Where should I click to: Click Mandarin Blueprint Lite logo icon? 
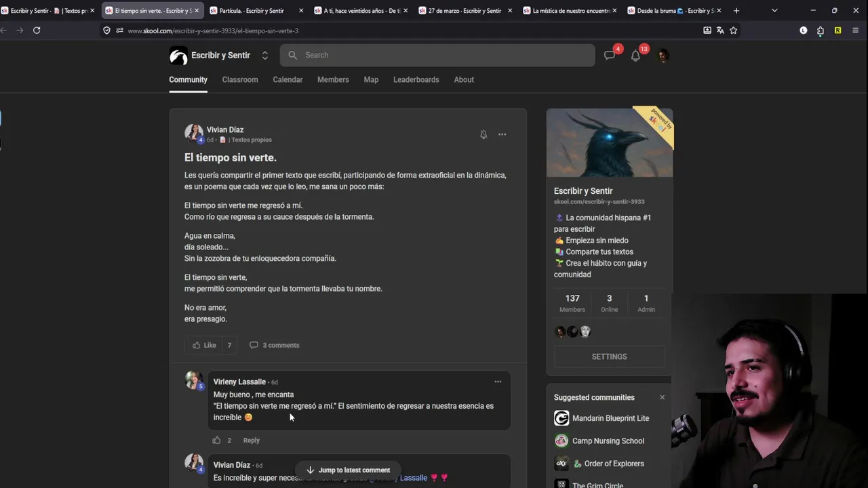[x=561, y=418]
